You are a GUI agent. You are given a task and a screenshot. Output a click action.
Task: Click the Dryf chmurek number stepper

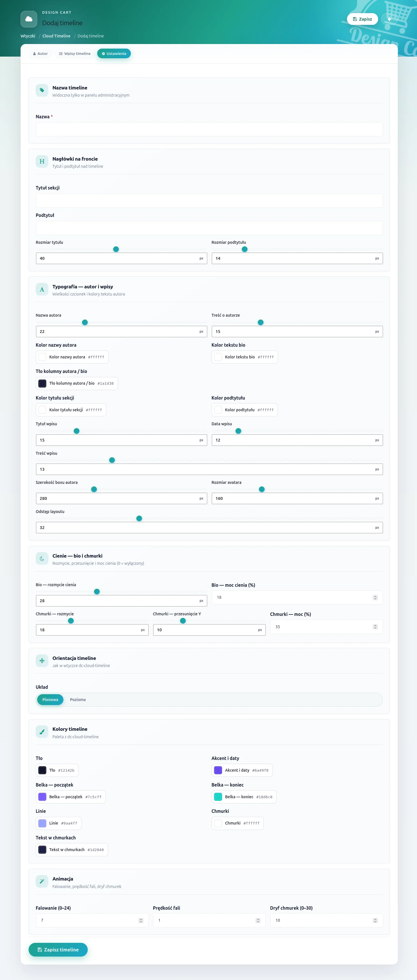(x=375, y=920)
